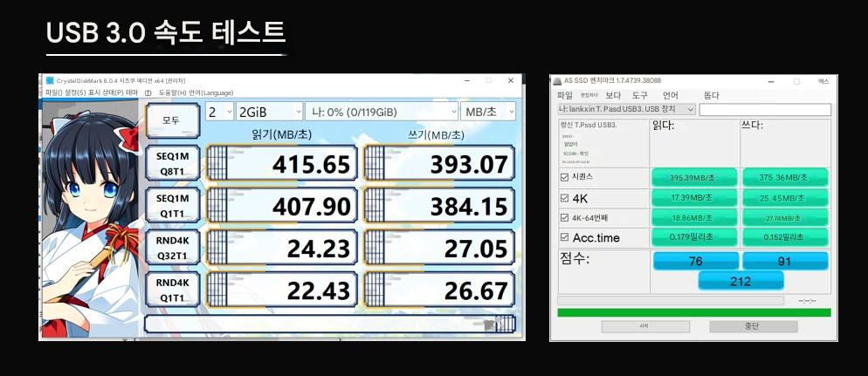868x376 pixels.
Task: Disable the Acc.time test checkbox
Action: point(564,238)
